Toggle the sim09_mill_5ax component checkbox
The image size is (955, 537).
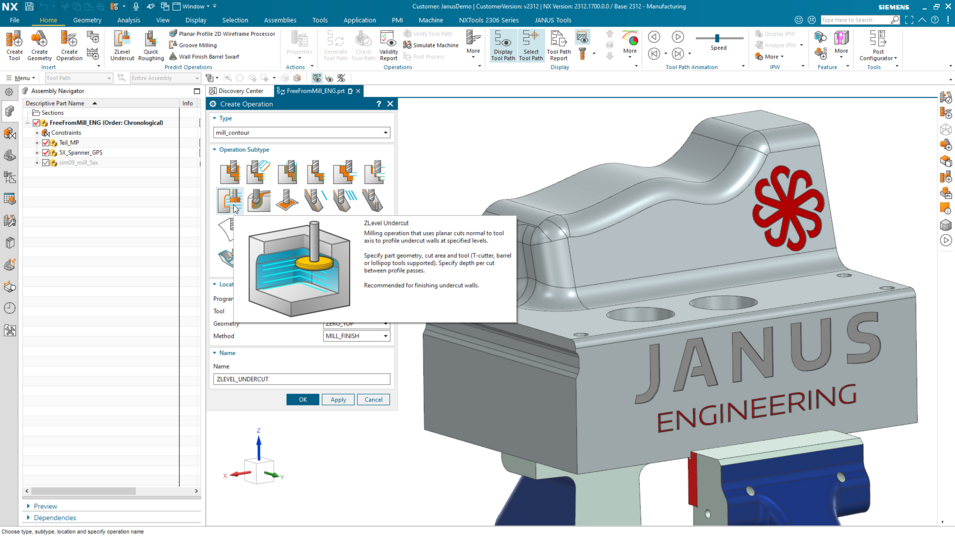tap(46, 163)
